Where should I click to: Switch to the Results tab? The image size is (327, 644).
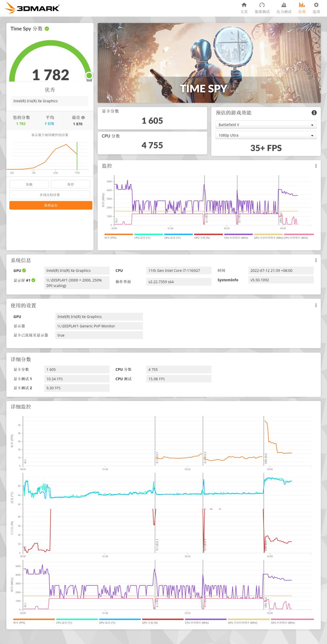point(302,8)
